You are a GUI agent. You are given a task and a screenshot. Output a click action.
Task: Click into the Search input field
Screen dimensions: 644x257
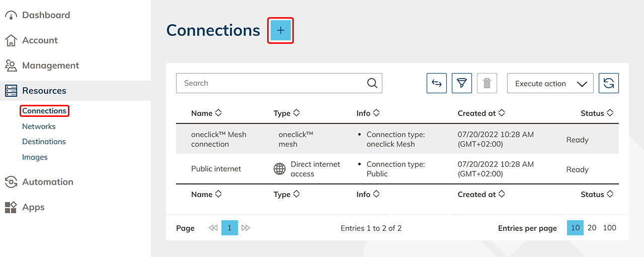(272, 84)
